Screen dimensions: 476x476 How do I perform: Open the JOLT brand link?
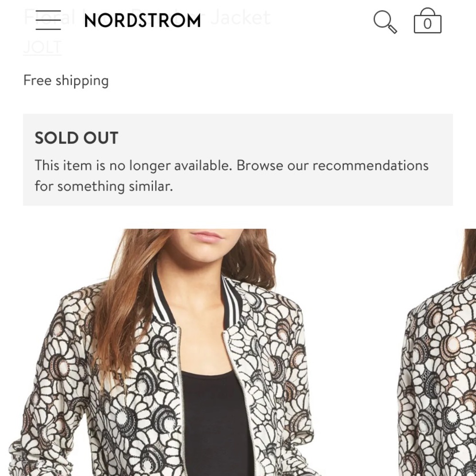pyautogui.click(x=42, y=47)
